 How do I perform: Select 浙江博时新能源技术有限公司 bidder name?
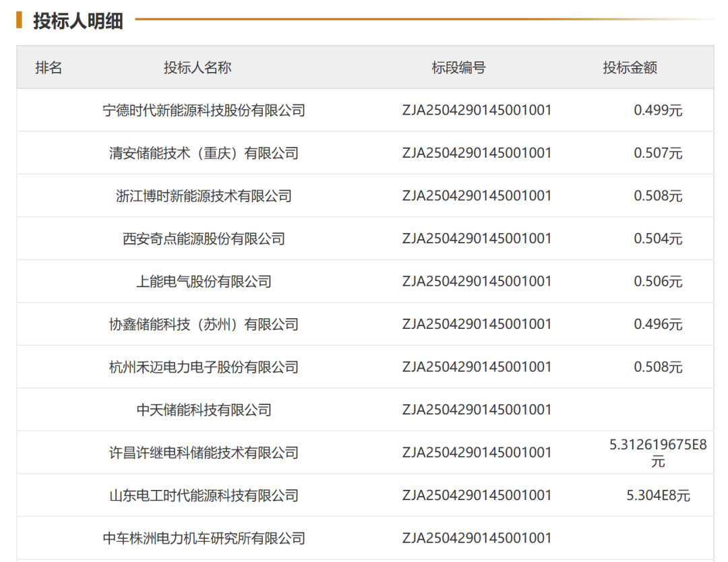pos(204,196)
